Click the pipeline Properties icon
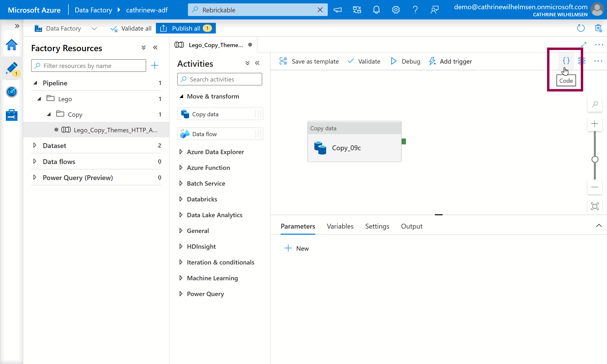This screenshot has width=607, height=364. (582, 61)
